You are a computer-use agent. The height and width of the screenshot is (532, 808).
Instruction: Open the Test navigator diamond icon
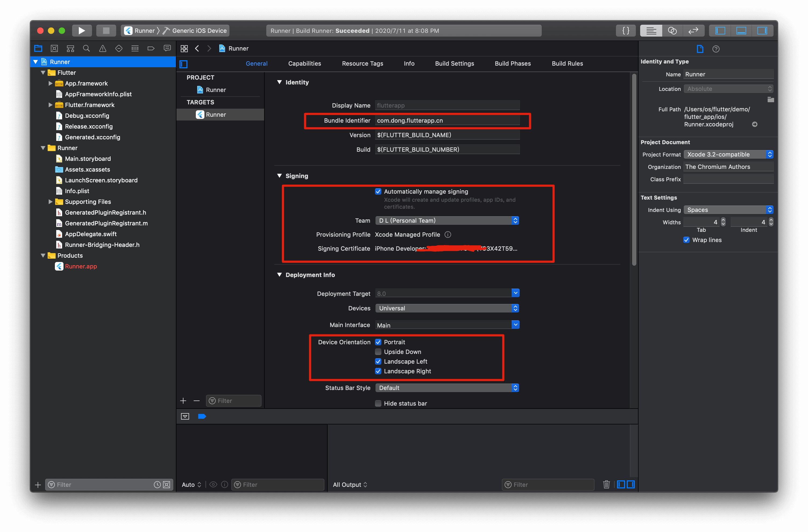pyautogui.click(x=119, y=48)
